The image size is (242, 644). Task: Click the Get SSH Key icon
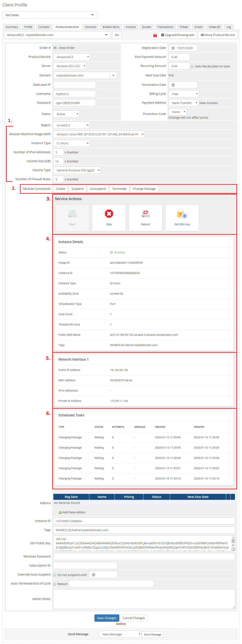click(182, 214)
